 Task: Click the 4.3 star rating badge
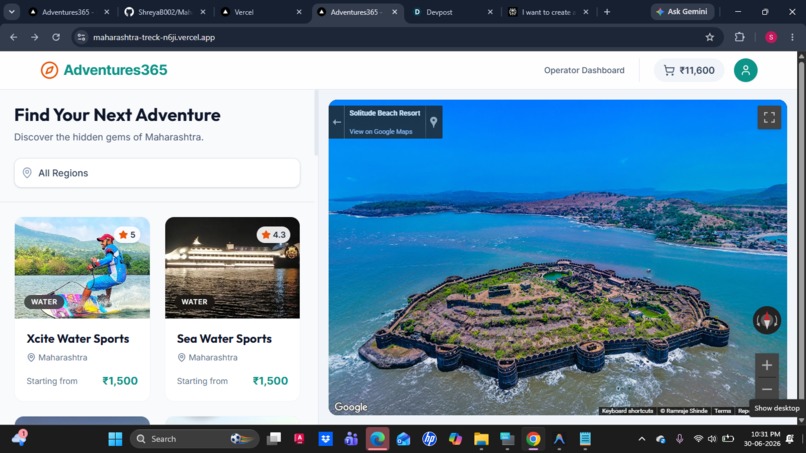click(x=273, y=235)
